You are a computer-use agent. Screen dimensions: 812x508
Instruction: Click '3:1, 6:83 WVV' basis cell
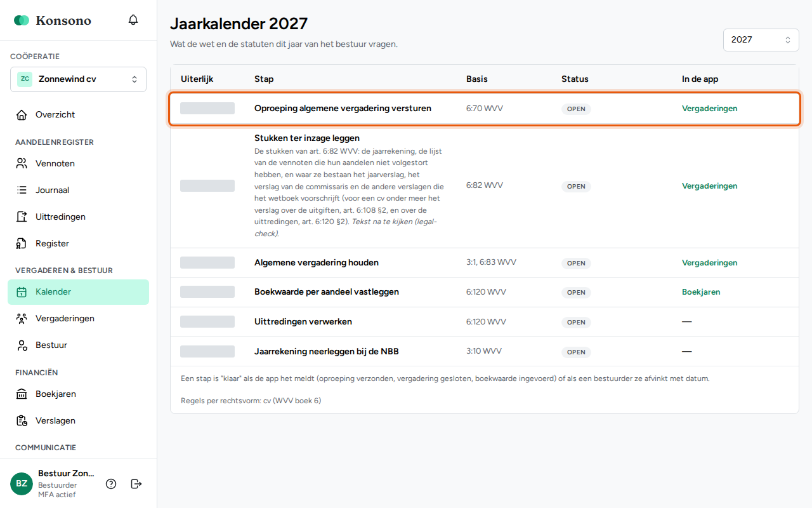click(x=491, y=263)
